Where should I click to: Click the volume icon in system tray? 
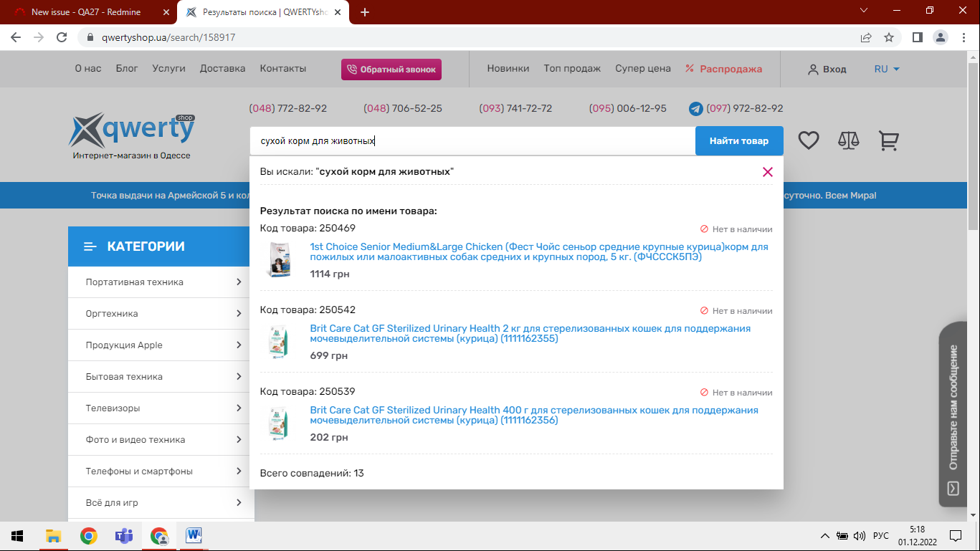click(860, 536)
